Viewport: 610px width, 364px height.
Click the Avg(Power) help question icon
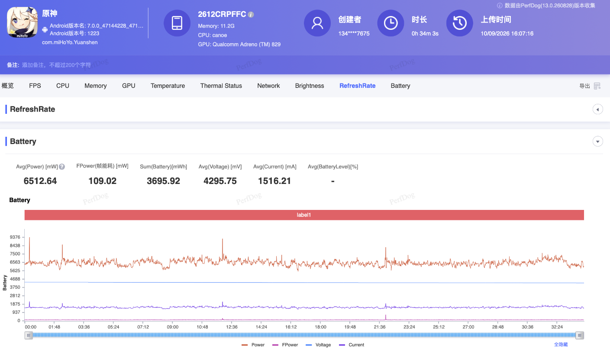pyautogui.click(x=62, y=167)
